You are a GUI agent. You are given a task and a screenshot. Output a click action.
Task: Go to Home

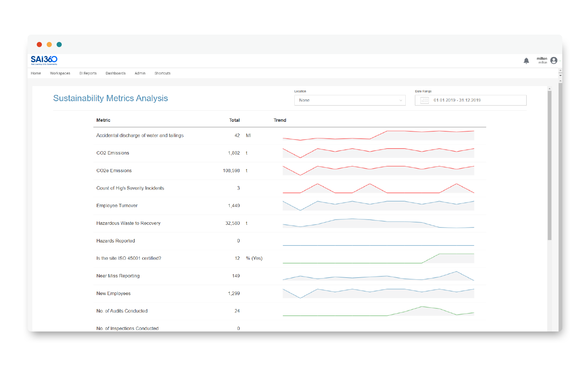pos(35,73)
